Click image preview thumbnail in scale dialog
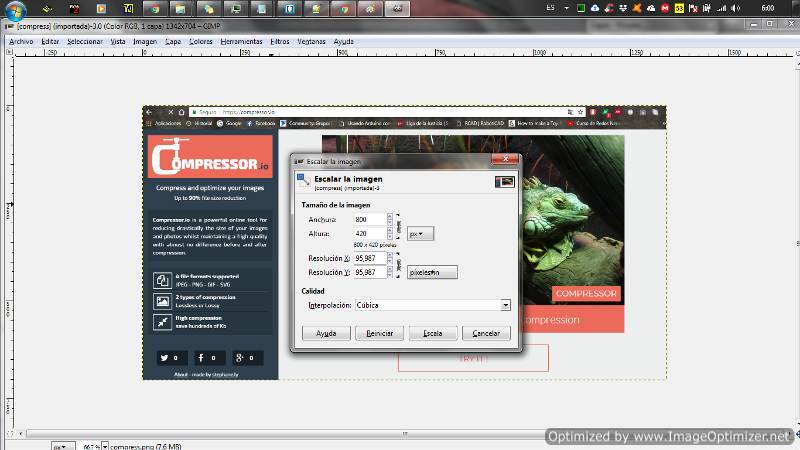Image resolution: width=800 pixels, height=450 pixels. click(x=505, y=182)
